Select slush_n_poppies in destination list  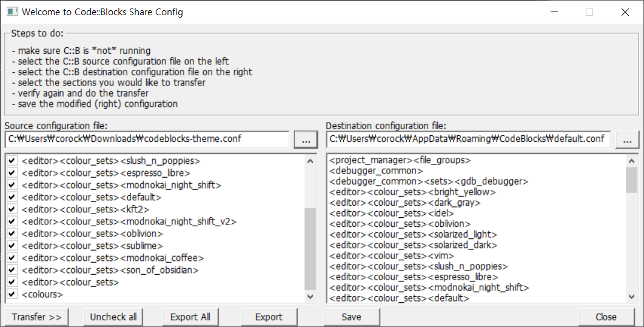[418, 267]
